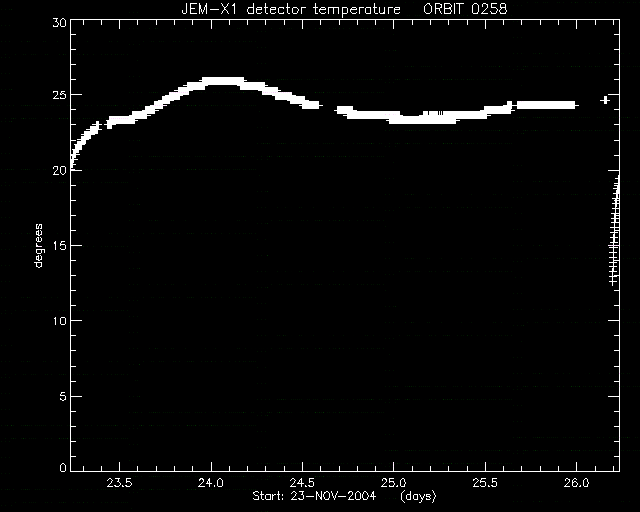The image size is (640, 512).
Task: Click the 25 tick label on y-axis
Action: coord(59,96)
